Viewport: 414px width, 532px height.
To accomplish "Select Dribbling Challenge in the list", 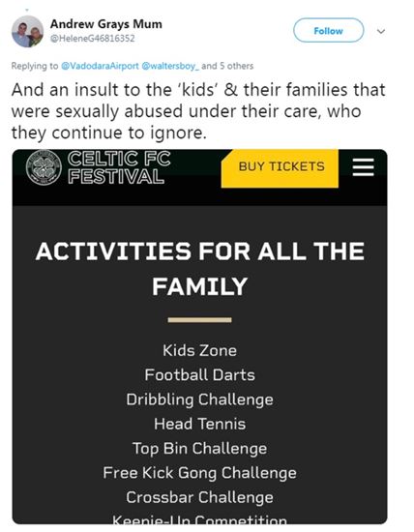I will click(199, 399).
